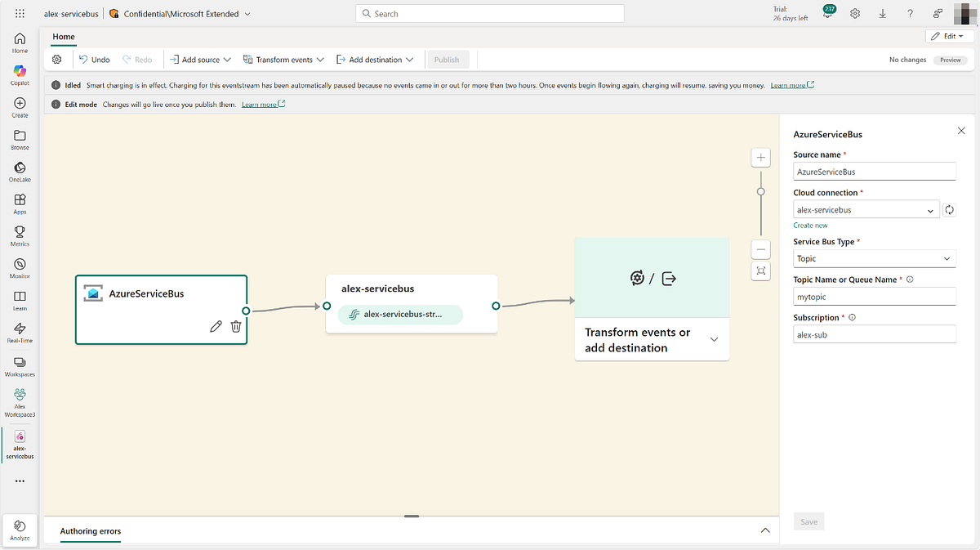Open the Cloud connection dropdown
Viewport: 980px width, 550px height.
[x=866, y=210]
